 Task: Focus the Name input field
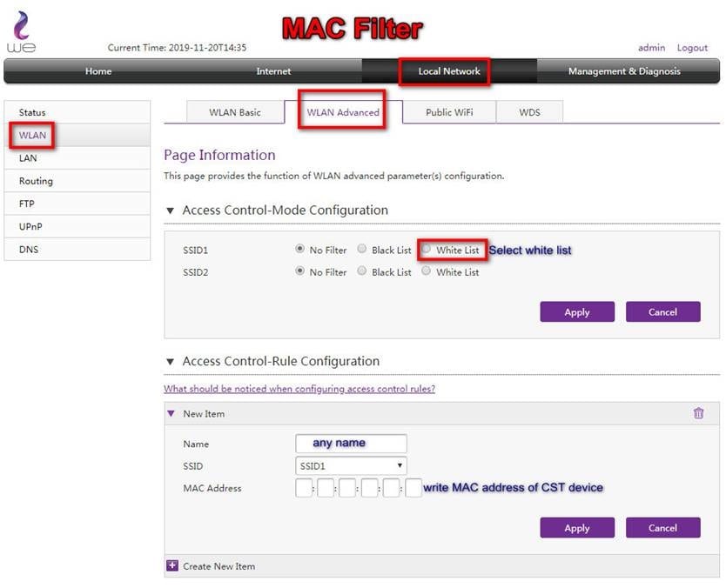tap(351, 444)
